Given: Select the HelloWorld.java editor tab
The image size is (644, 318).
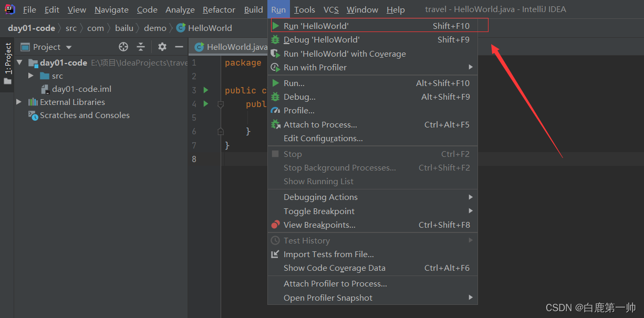Looking at the screenshot, I should [x=231, y=47].
